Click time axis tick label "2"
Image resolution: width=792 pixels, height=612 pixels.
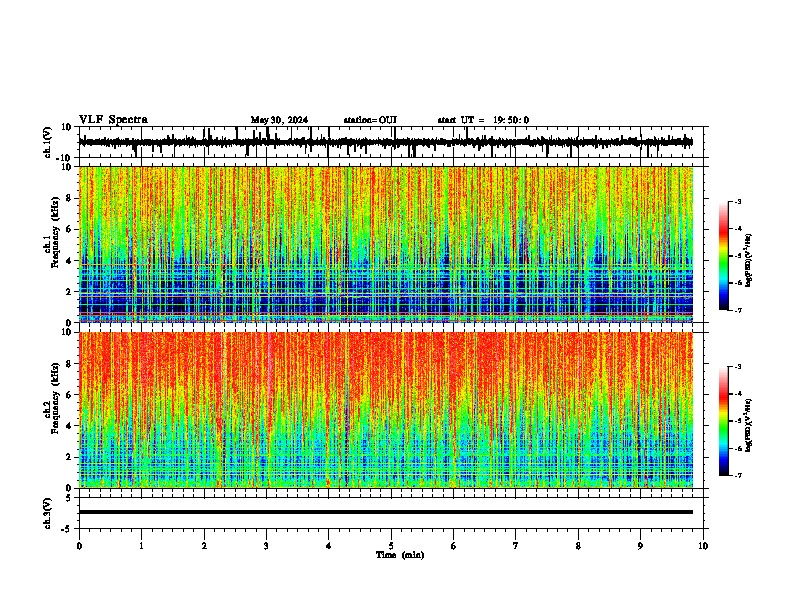click(204, 546)
